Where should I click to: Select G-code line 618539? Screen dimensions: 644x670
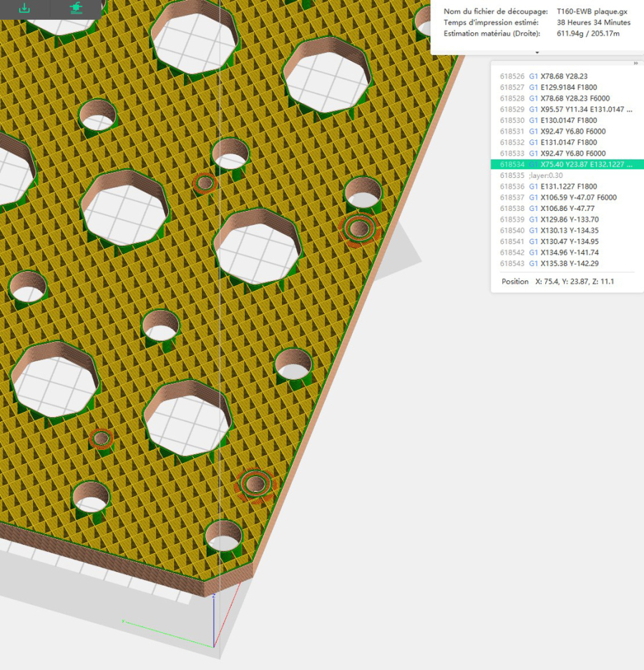tap(565, 220)
